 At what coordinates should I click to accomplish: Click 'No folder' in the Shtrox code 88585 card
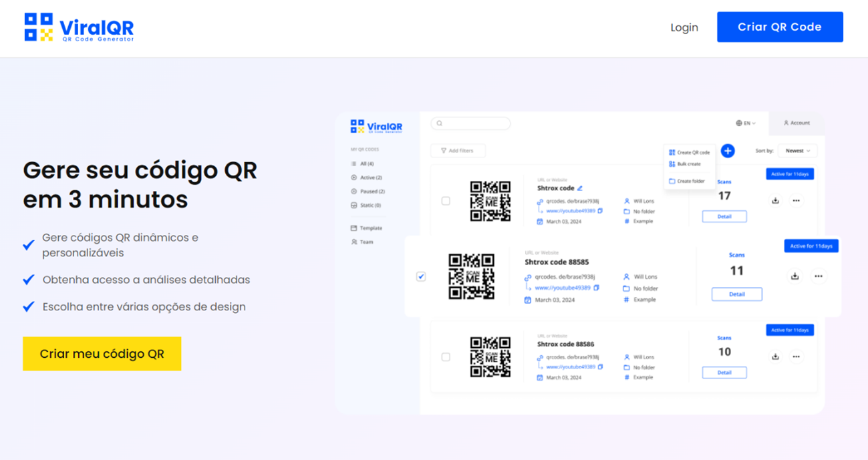pyautogui.click(x=645, y=289)
